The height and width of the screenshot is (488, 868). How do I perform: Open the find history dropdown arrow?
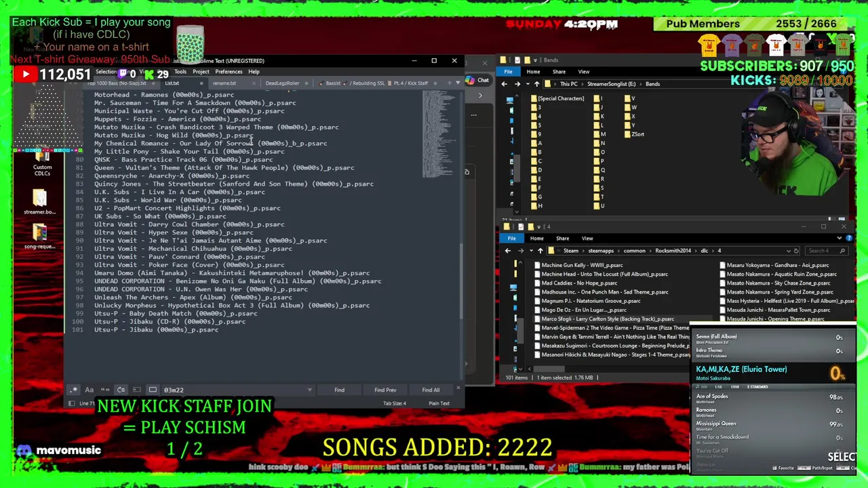[x=310, y=390]
